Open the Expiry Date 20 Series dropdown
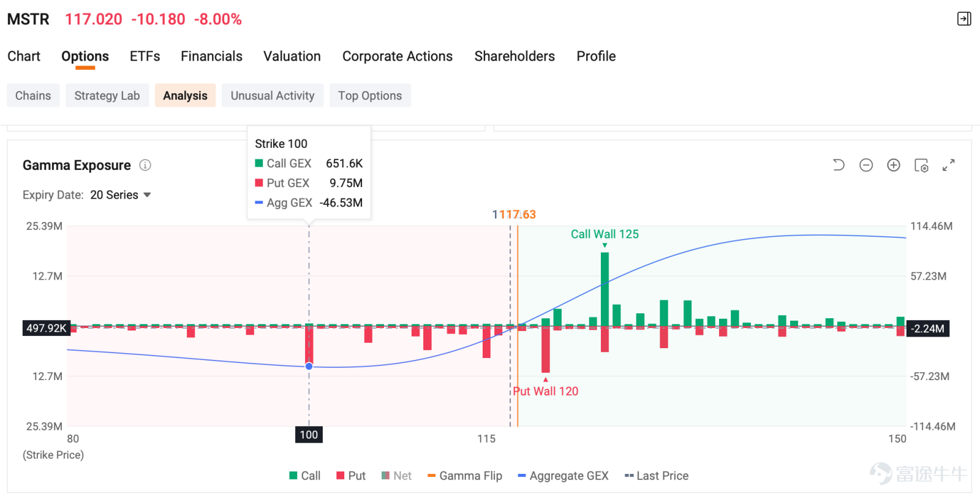 [121, 195]
